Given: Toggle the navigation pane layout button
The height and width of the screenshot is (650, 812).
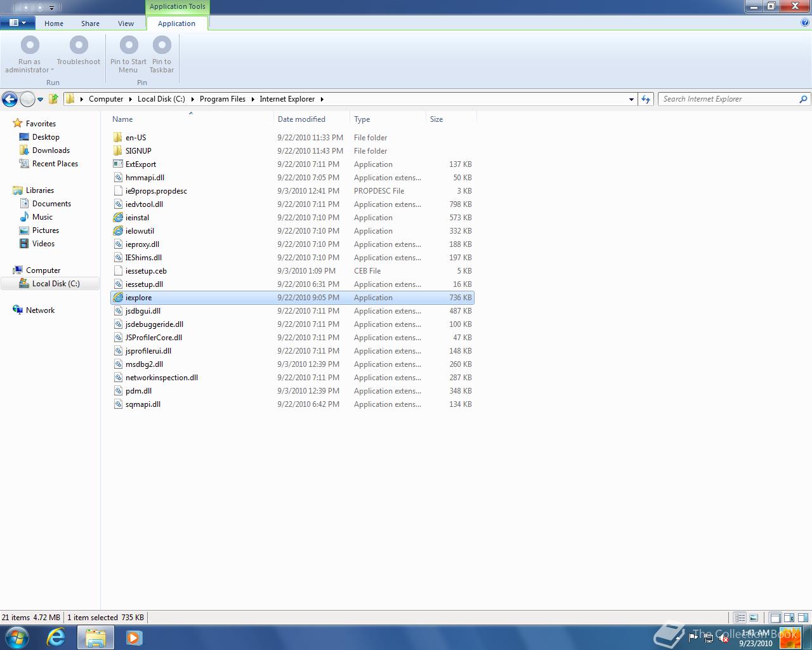Looking at the screenshot, I should coord(775,618).
